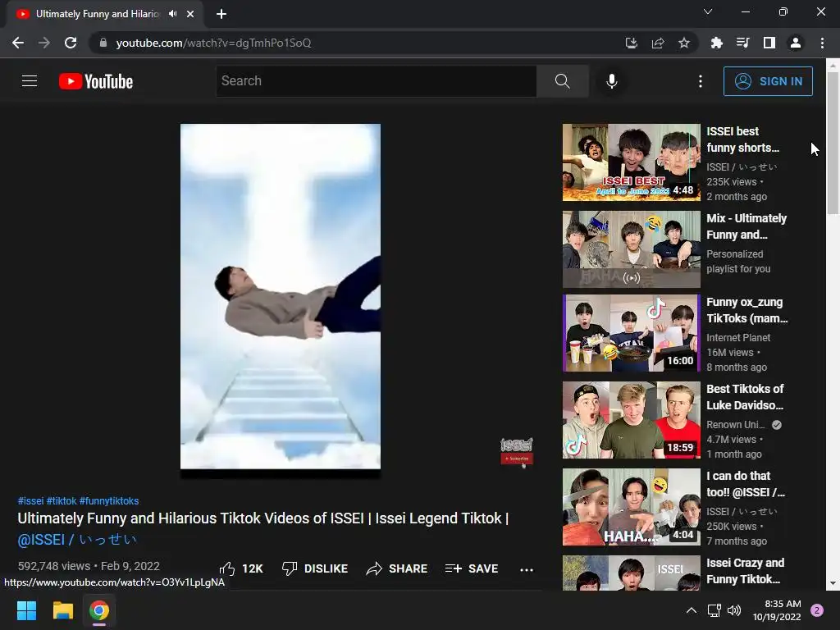
Task: Open the volume tray icon
Action: (x=734, y=610)
